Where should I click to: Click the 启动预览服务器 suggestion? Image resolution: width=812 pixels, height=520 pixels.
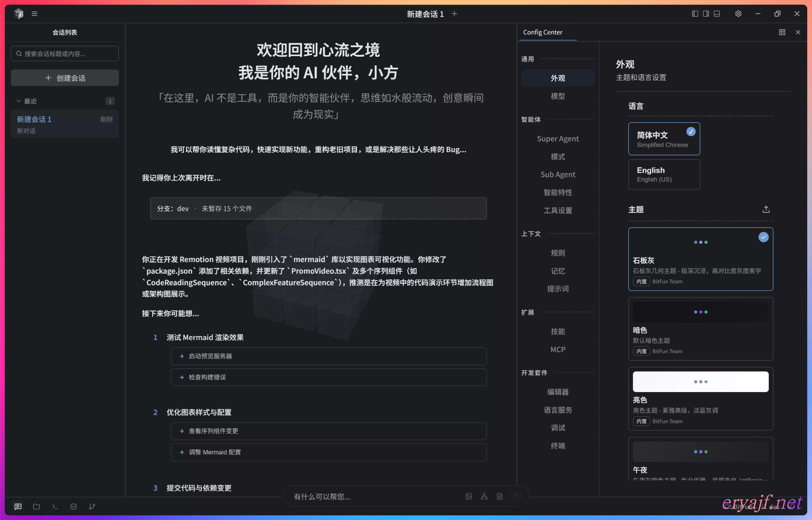[328, 356]
